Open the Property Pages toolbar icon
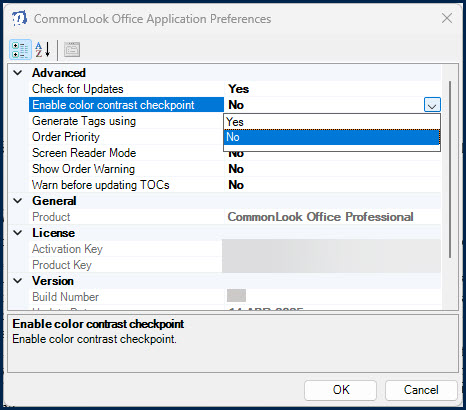466x410 pixels. (x=72, y=50)
